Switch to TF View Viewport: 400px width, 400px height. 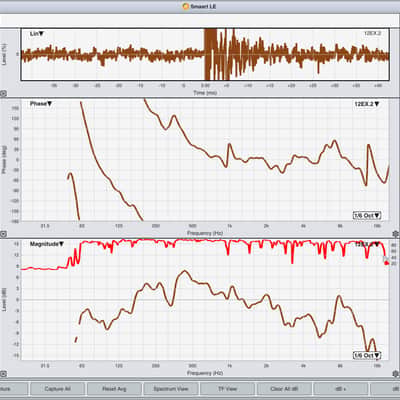tap(227, 389)
